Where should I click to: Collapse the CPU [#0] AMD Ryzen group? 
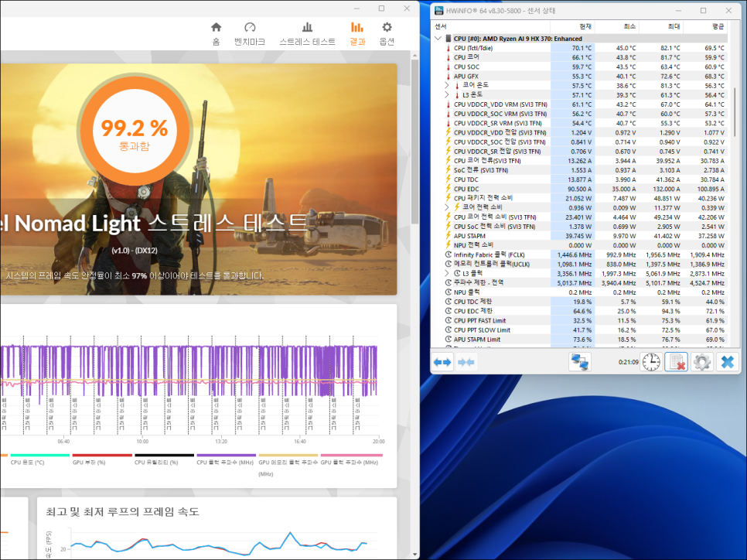click(x=439, y=39)
